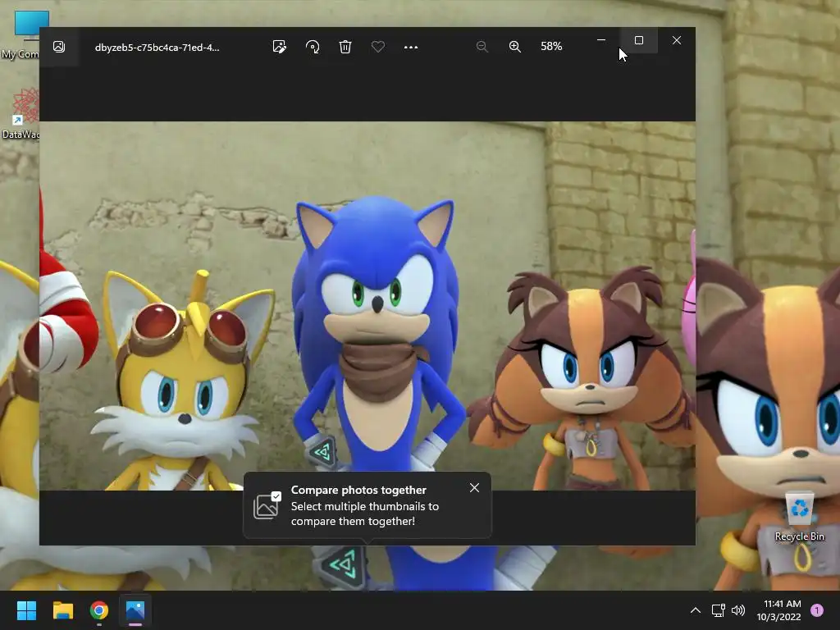Viewport: 840px width, 630px height.
Task: Maximize the Photos window
Action: tap(638, 40)
